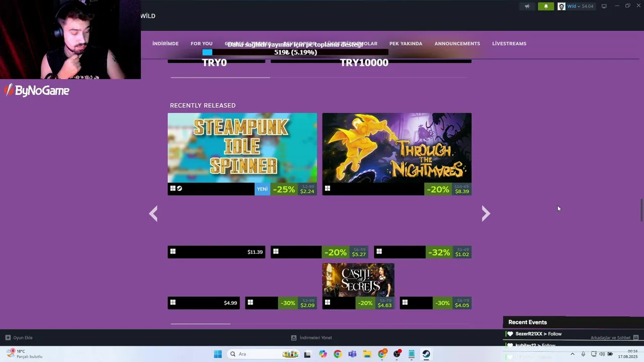
Task: Open Steam from the taskbar
Action: pyautogui.click(x=426, y=354)
